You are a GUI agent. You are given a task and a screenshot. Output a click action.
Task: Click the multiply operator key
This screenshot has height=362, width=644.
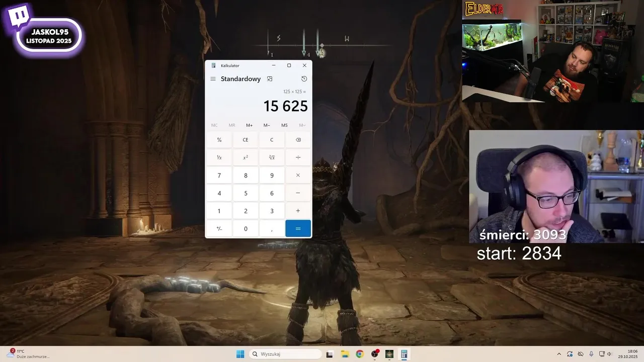[x=298, y=175]
